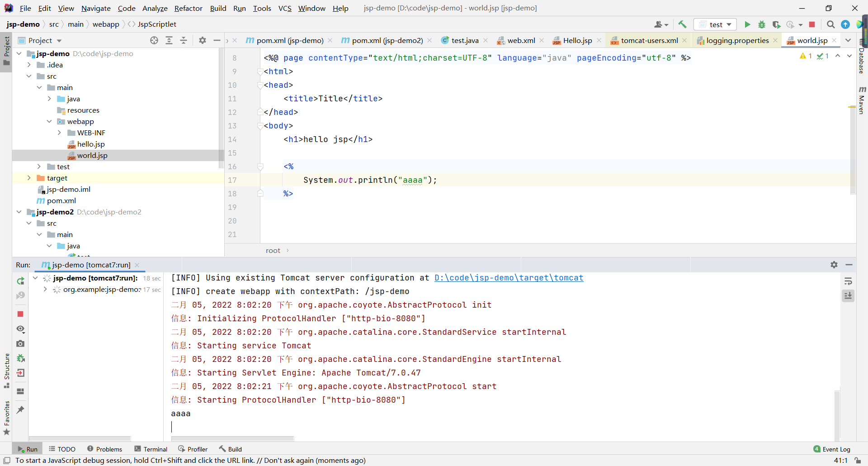
Task: Click the warning count inspection indicator
Action: (x=806, y=56)
